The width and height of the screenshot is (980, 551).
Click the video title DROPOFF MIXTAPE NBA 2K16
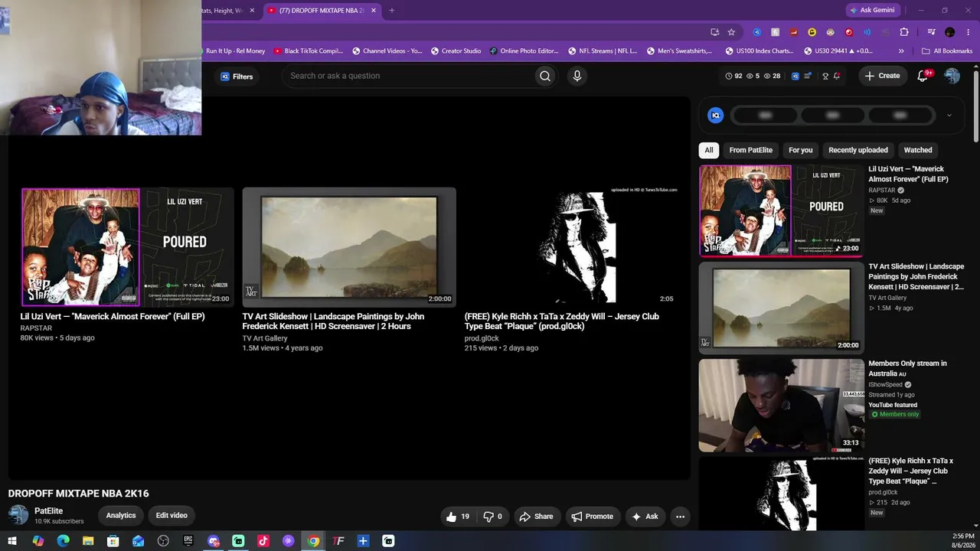coord(79,494)
